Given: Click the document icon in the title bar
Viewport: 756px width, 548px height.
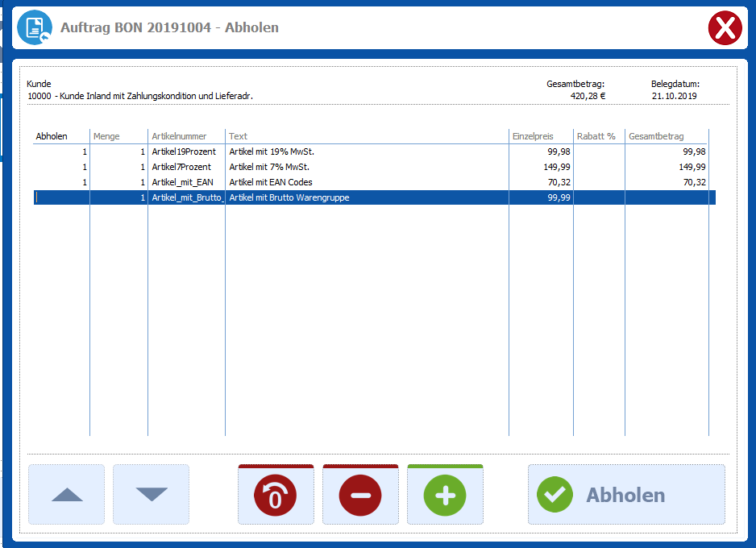Looking at the screenshot, I should [x=35, y=28].
